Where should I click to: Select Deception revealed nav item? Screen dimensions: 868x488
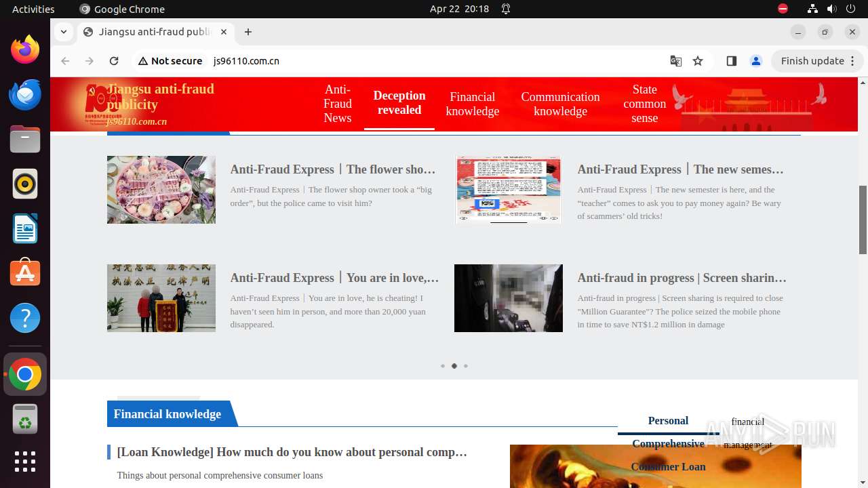pos(399,103)
